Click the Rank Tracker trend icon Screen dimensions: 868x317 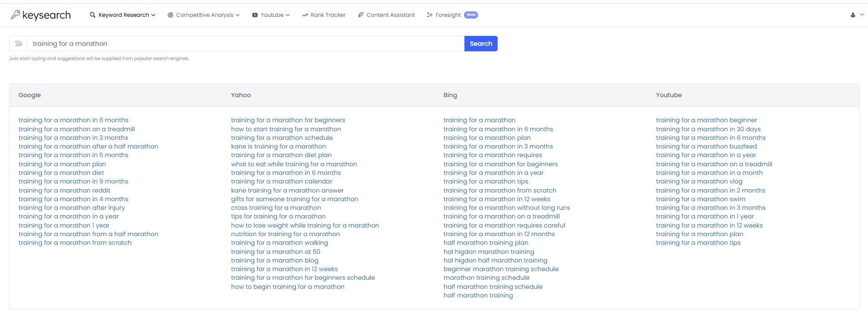pos(305,15)
